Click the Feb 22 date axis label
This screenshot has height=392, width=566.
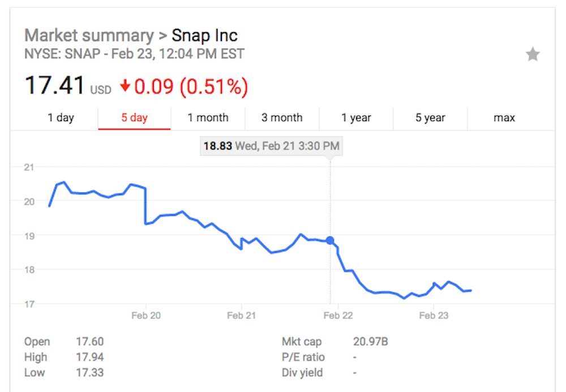337,315
